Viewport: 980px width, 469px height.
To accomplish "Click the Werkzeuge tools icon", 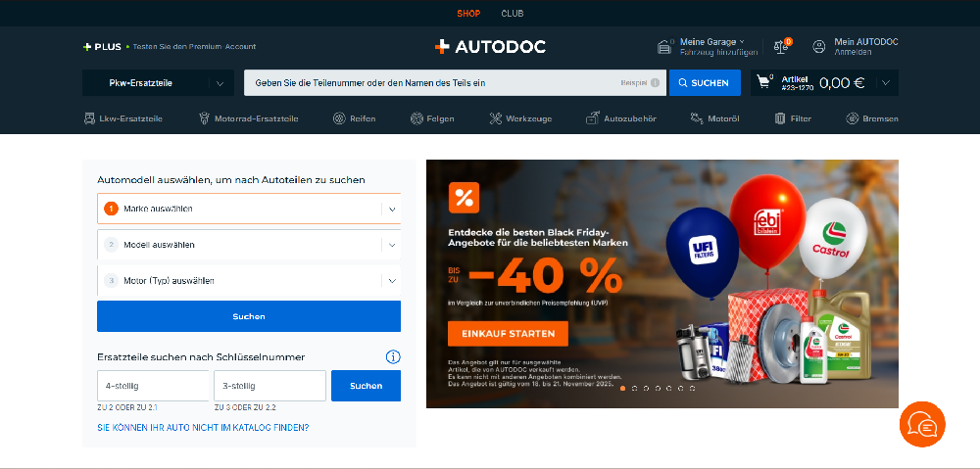I will click(496, 118).
